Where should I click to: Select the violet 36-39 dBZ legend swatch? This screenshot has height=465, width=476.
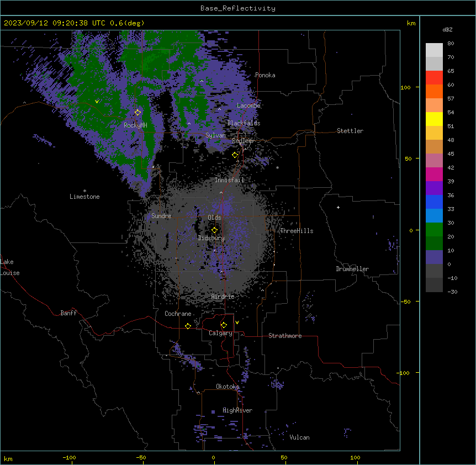point(434,188)
